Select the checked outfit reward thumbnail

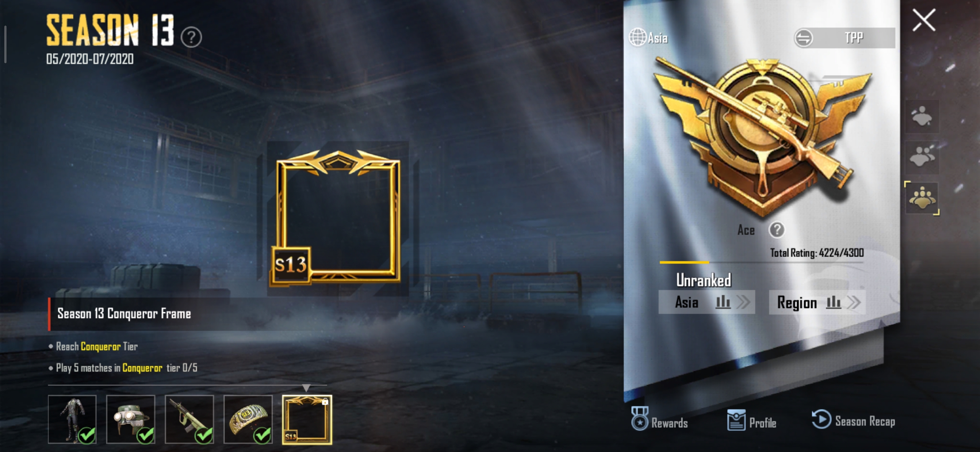tap(72, 419)
